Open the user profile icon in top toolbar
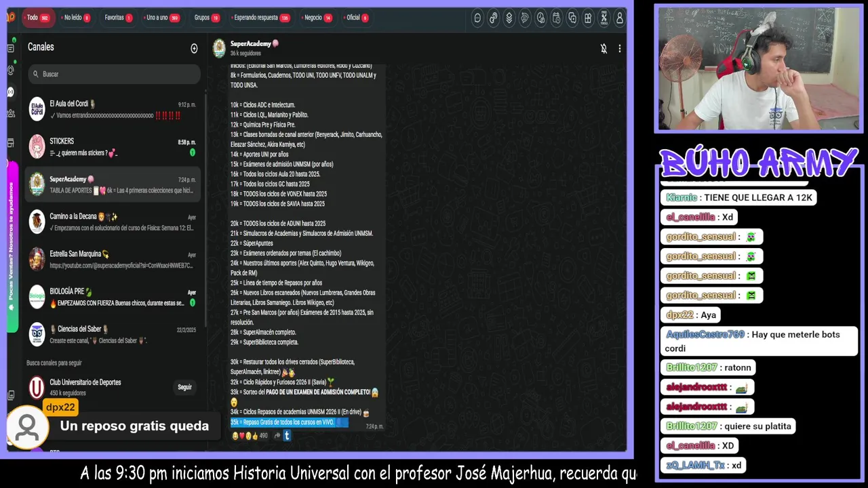Screen dimensions: 868x488 coord(620,18)
